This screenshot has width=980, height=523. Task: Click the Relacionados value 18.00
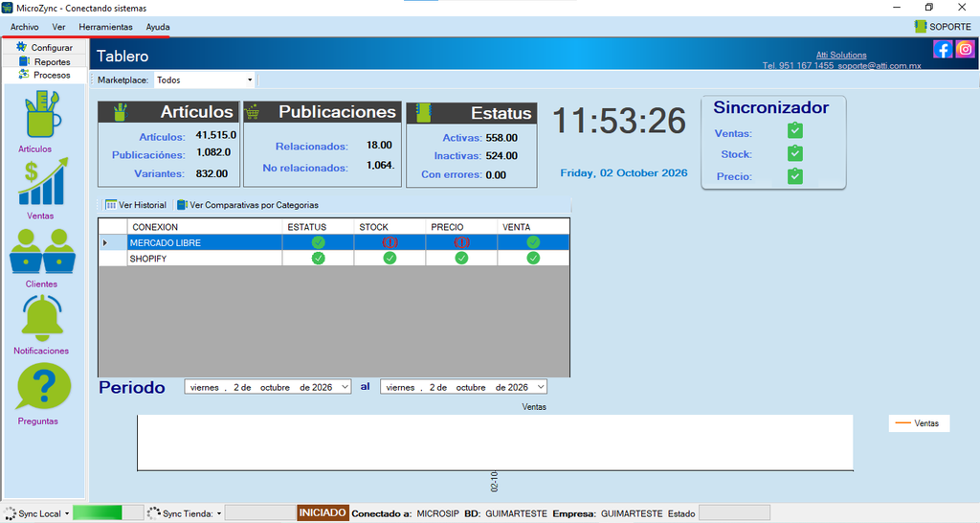pos(379,146)
